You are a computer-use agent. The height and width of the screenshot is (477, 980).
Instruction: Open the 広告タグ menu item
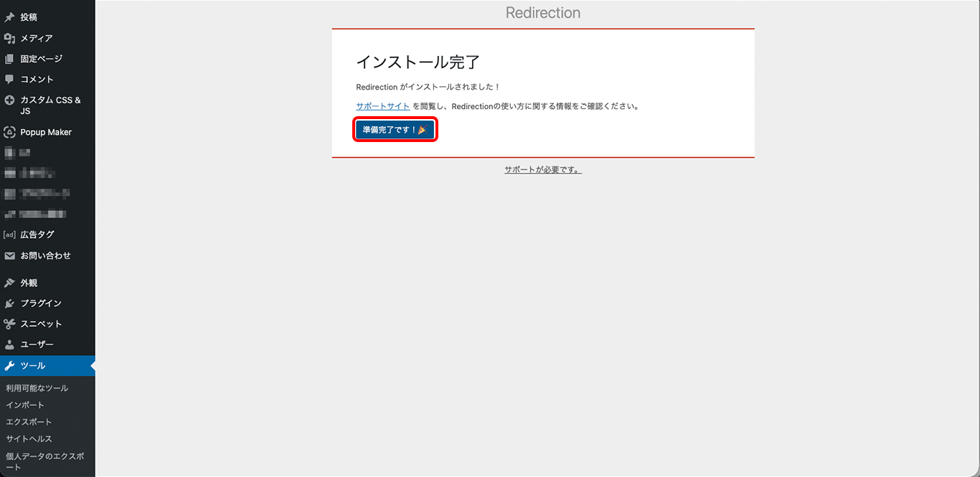37,235
